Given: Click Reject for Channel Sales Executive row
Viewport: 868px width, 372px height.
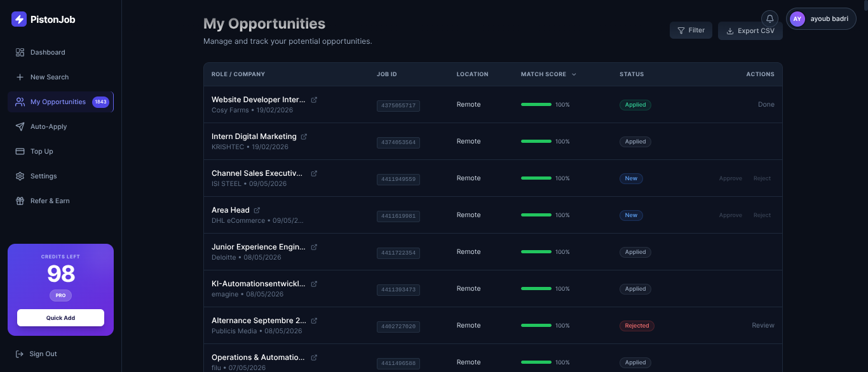Looking at the screenshot, I should pyautogui.click(x=762, y=178).
